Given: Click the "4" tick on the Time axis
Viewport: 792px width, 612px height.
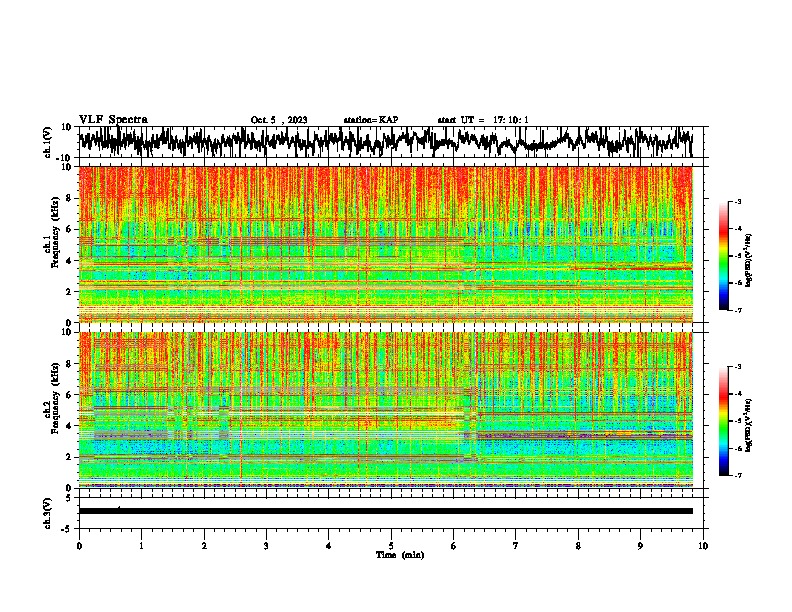Looking at the screenshot, I should pyautogui.click(x=329, y=546).
